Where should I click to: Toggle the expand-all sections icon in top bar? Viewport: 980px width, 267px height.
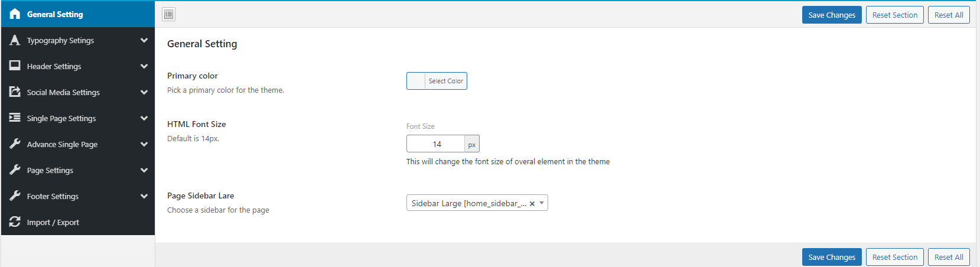pyautogui.click(x=169, y=14)
